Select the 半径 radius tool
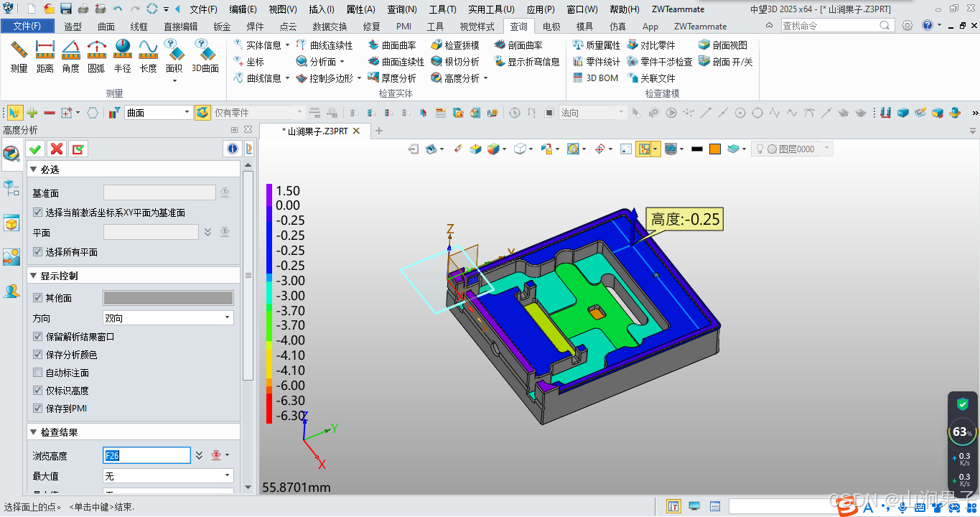This screenshot has height=517, width=980. click(123, 57)
